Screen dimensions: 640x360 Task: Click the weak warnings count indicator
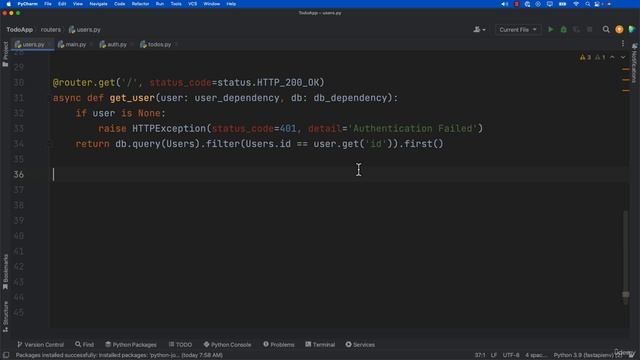coord(600,57)
